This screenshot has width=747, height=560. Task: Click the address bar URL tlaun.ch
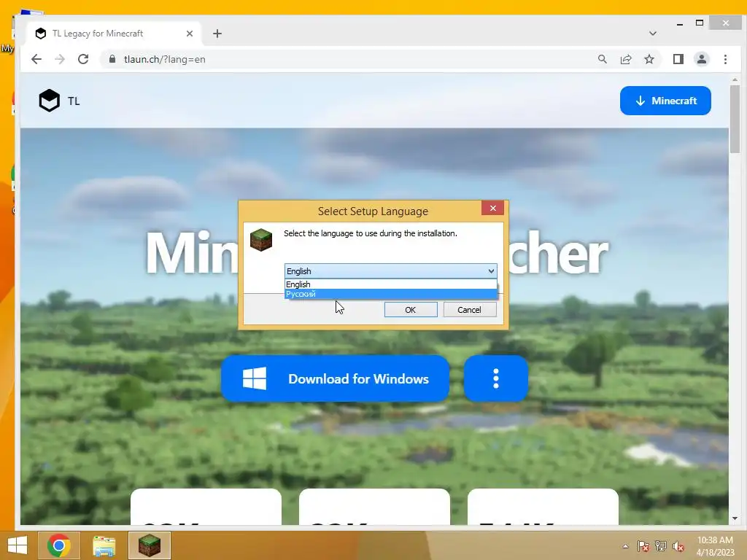coord(164,59)
